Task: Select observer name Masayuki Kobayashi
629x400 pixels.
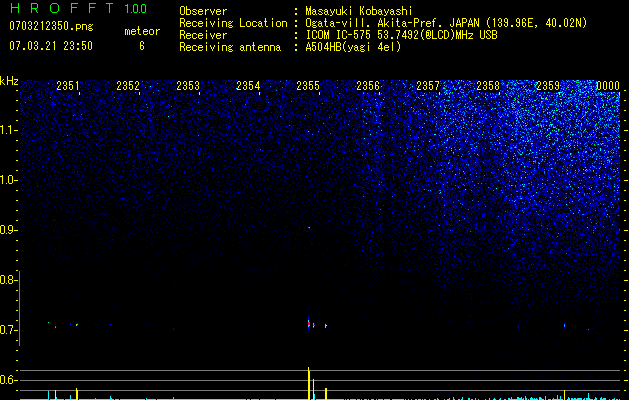Action: click(359, 11)
